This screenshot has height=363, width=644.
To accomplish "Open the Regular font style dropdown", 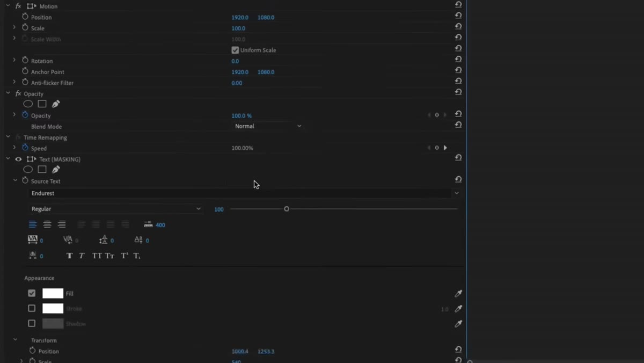I will click(x=116, y=209).
